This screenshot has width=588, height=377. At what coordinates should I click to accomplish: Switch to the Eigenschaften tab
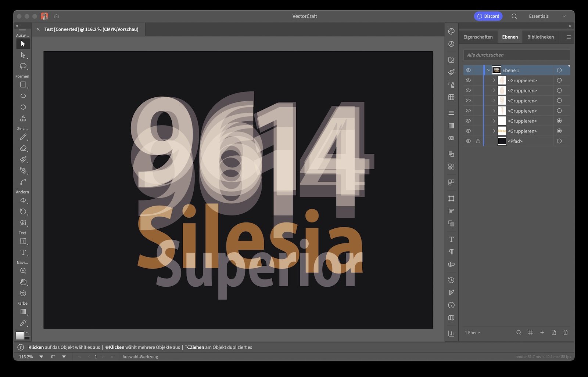pyautogui.click(x=478, y=37)
